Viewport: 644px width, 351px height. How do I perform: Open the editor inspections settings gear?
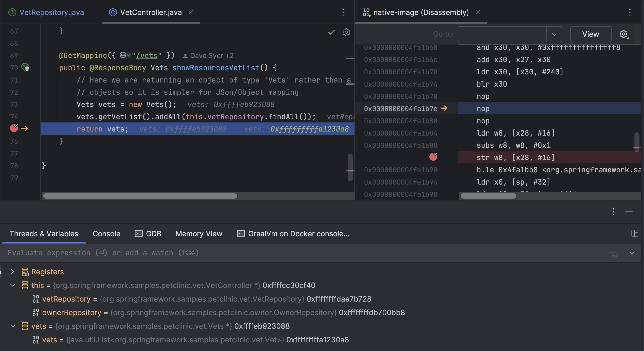pos(346,32)
